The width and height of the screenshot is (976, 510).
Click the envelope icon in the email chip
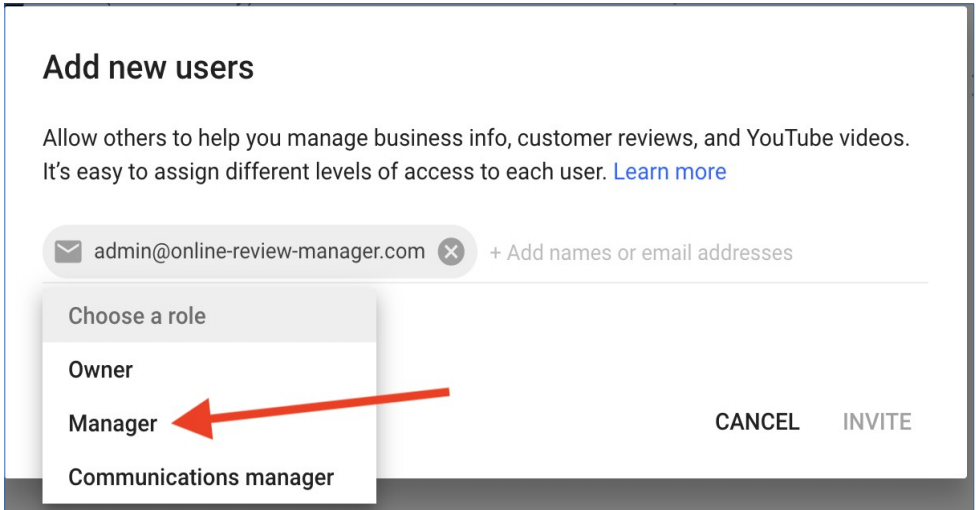pyautogui.click(x=68, y=252)
